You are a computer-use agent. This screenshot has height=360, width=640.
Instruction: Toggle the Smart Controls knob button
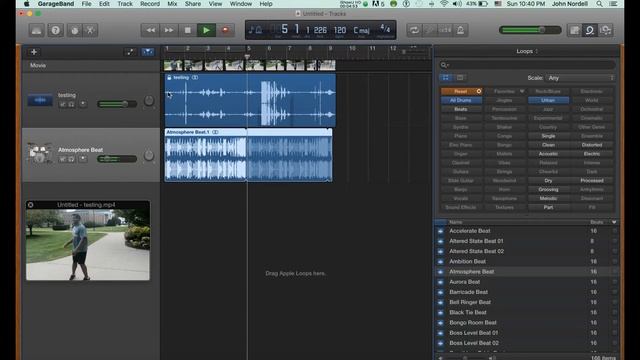click(74, 30)
